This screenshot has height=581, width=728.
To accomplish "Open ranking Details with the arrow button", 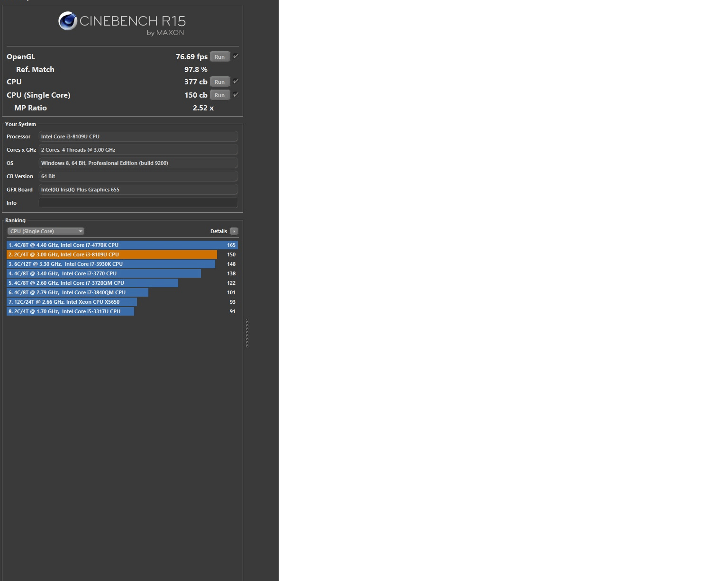I will [234, 231].
